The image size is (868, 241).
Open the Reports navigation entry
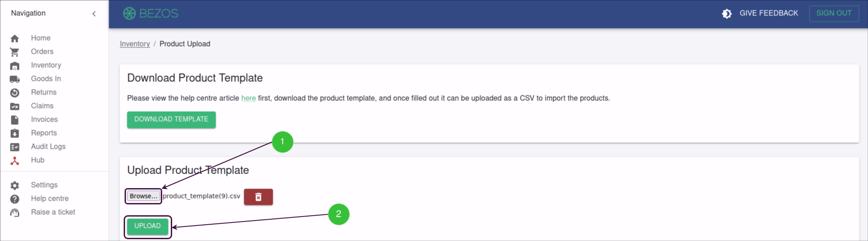[44, 133]
